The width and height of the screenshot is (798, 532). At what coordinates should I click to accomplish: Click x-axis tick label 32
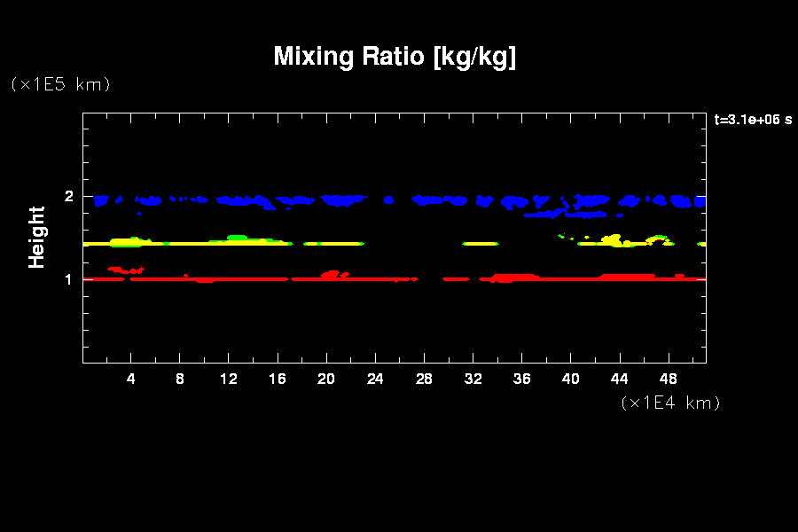(473, 379)
